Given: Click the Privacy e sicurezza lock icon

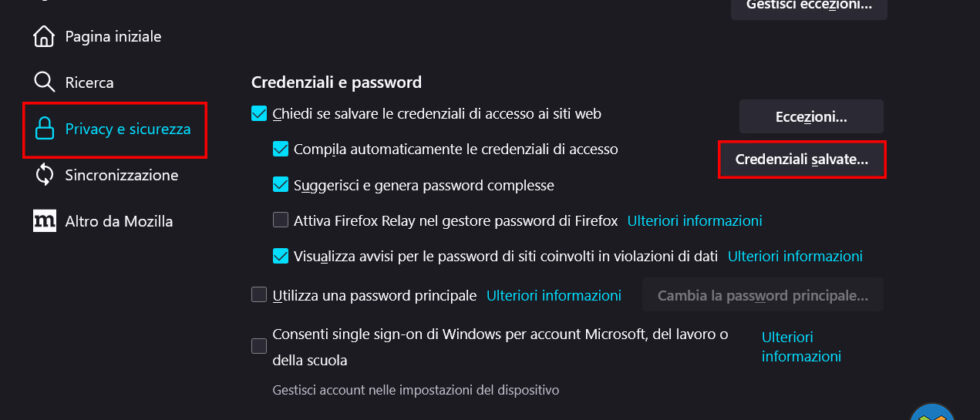Looking at the screenshot, I should [44, 129].
